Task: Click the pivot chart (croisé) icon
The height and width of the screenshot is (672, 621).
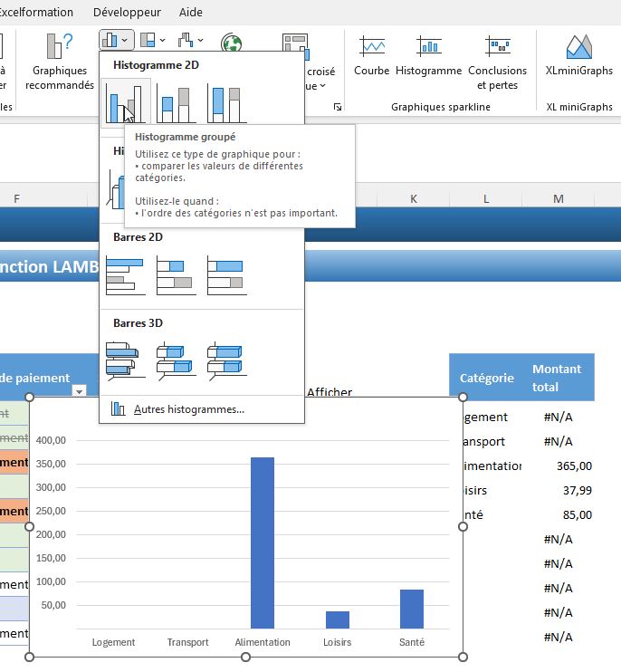Action: click(295, 45)
